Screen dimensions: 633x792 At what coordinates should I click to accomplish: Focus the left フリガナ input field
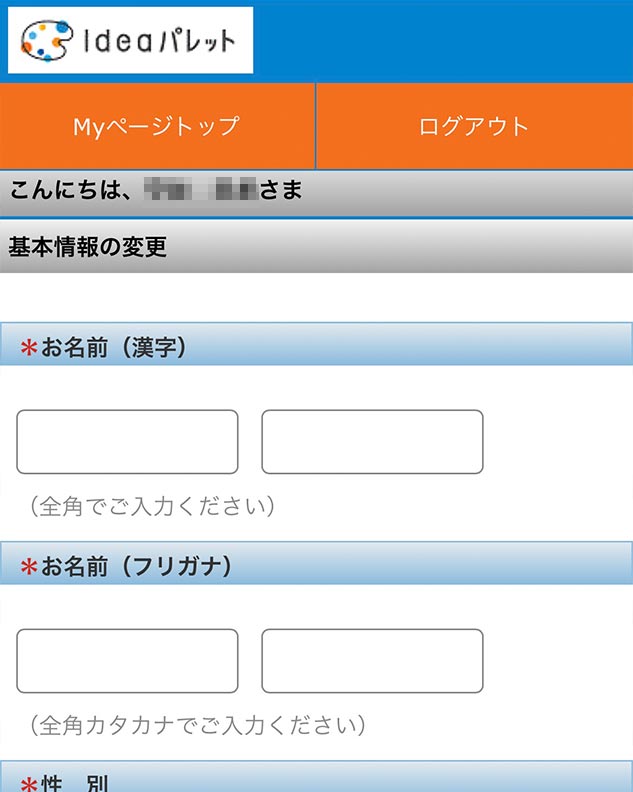(127, 660)
